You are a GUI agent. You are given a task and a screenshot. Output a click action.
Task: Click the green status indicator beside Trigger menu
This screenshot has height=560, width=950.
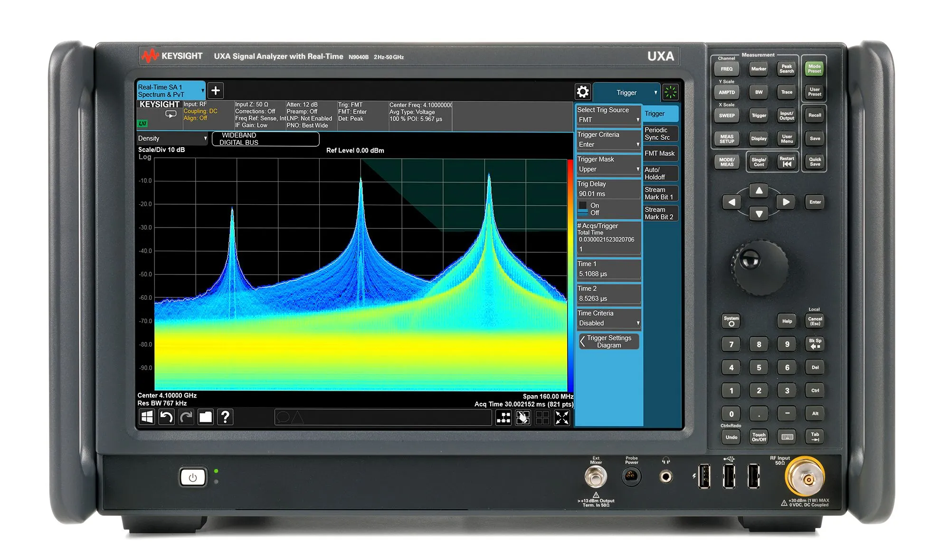[671, 92]
